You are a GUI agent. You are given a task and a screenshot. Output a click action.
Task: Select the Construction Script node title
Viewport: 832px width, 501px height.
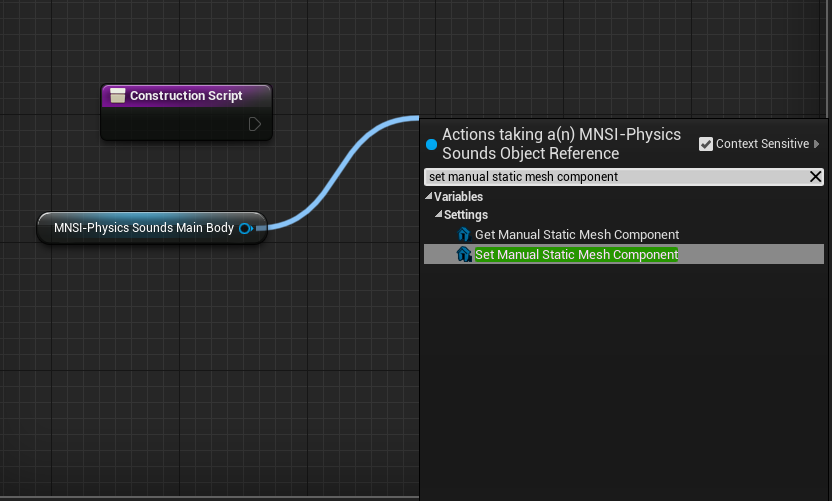[186, 96]
